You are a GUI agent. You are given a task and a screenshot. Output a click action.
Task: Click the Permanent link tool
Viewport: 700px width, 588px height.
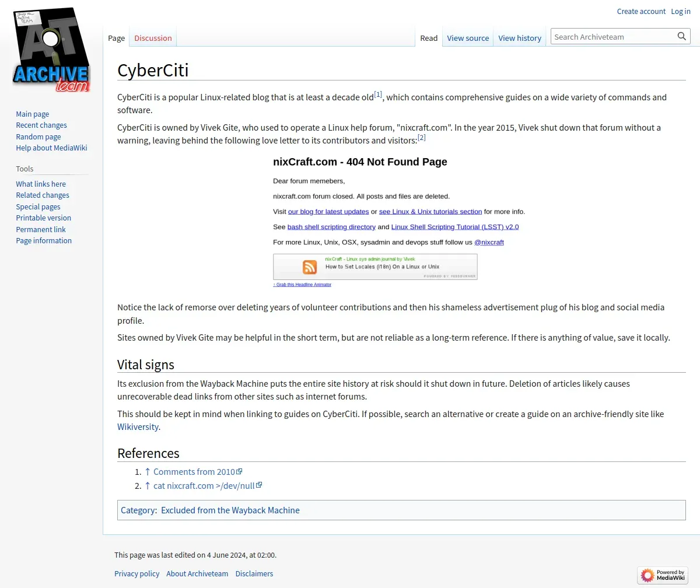click(41, 230)
